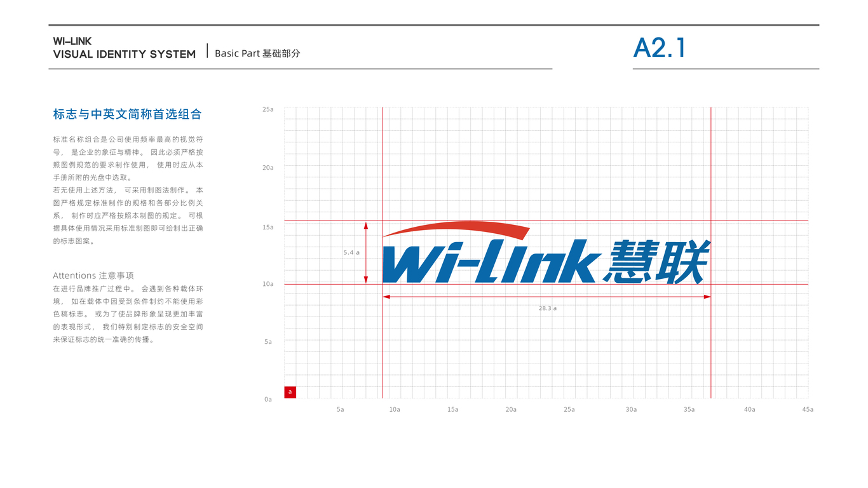Screen dimensions: 868x488
Task: Click the 'Attentions 注意事项' subheading
Action: 93,276
